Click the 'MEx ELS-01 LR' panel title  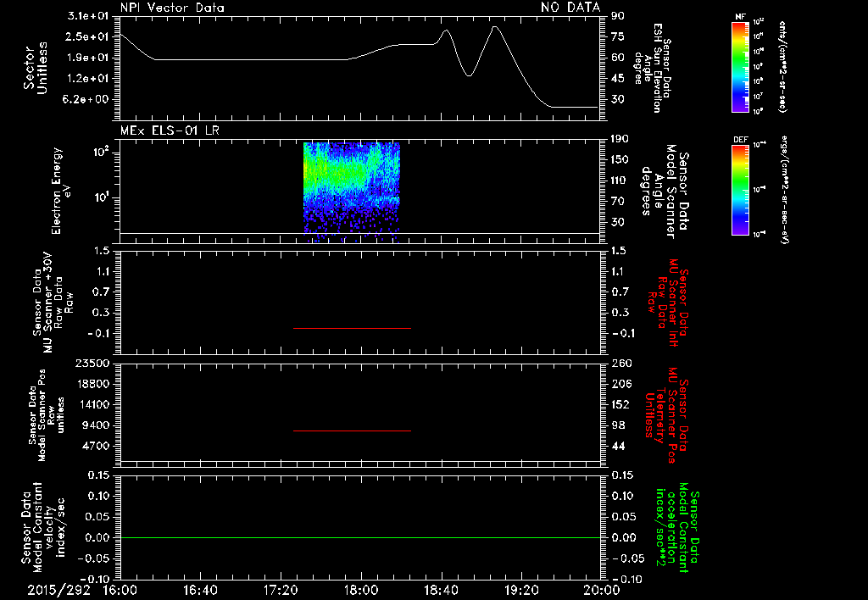tap(170, 131)
